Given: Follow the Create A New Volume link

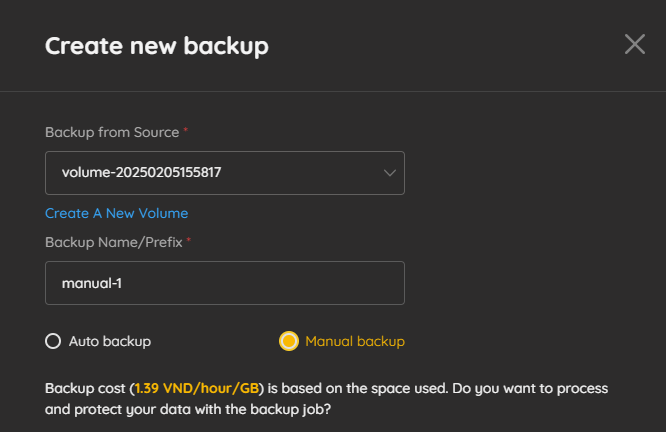Looking at the screenshot, I should (116, 213).
